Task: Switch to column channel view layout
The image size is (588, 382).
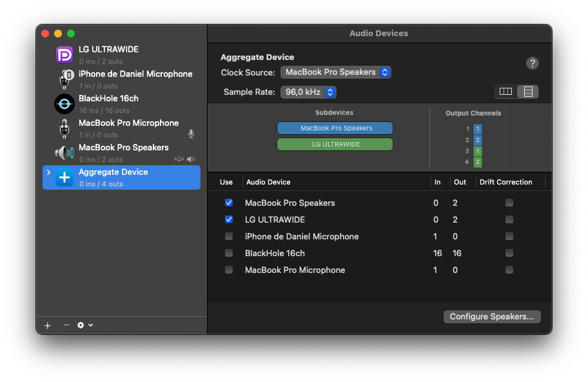Action: (505, 92)
